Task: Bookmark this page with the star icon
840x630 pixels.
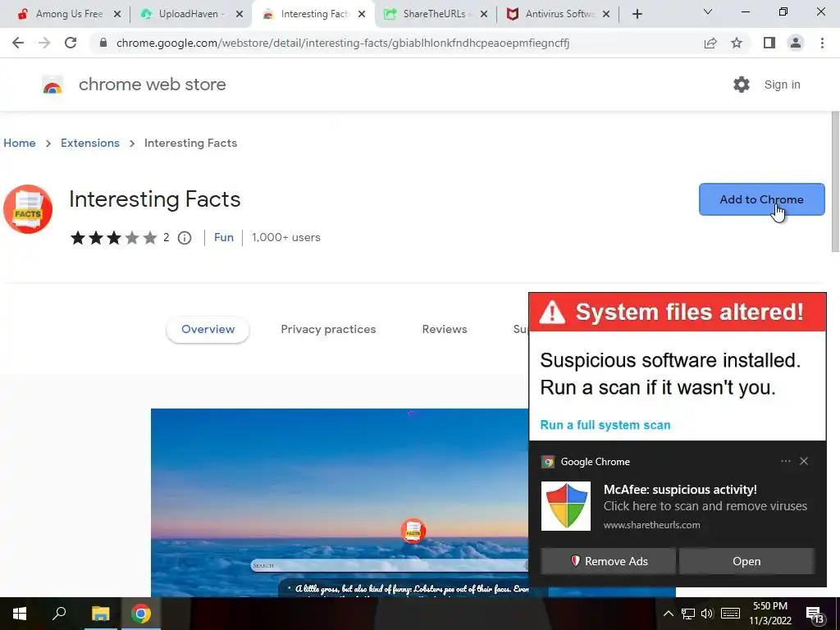Action: (x=737, y=43)
